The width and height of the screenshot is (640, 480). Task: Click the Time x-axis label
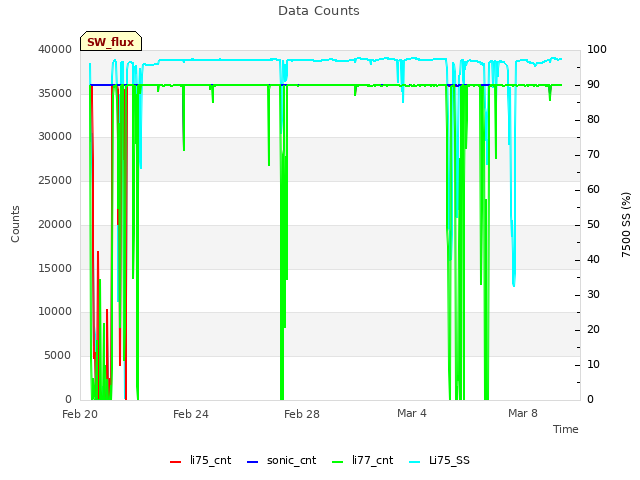point(566,429)
